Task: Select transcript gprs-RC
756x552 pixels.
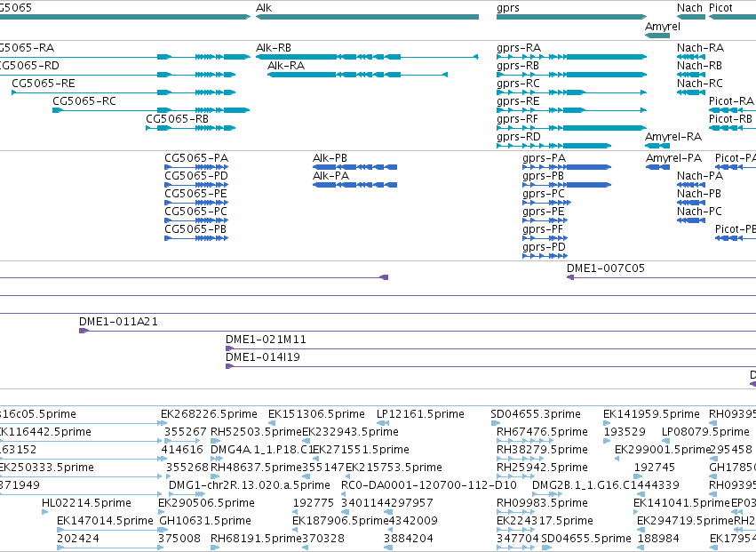Action: coord(571,92)
